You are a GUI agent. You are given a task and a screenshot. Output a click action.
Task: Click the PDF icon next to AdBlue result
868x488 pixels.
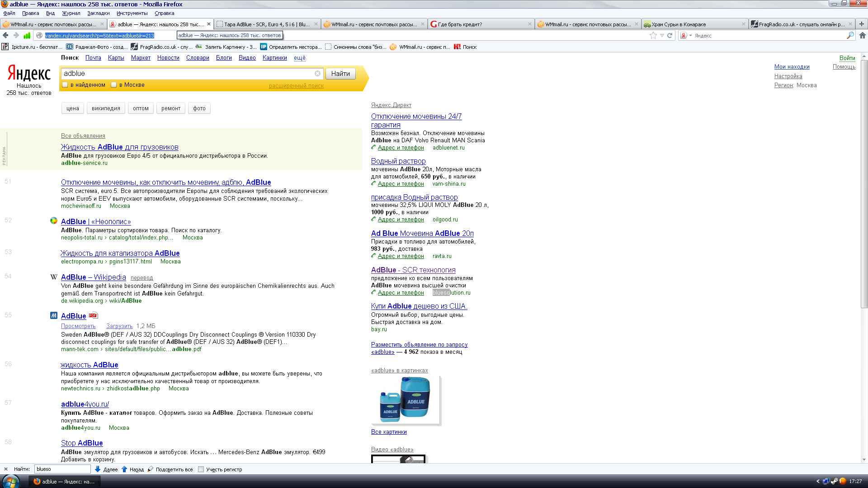pyautogui.click(x=93, y=315)
